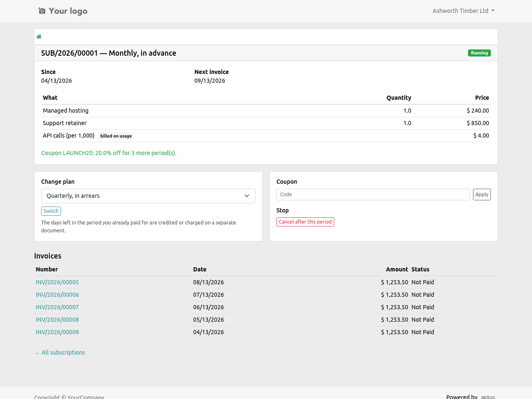The width and height of the screenshot is (532, 399).
Task: Click the Odoo logo in footer
Action: pos(488,397)
